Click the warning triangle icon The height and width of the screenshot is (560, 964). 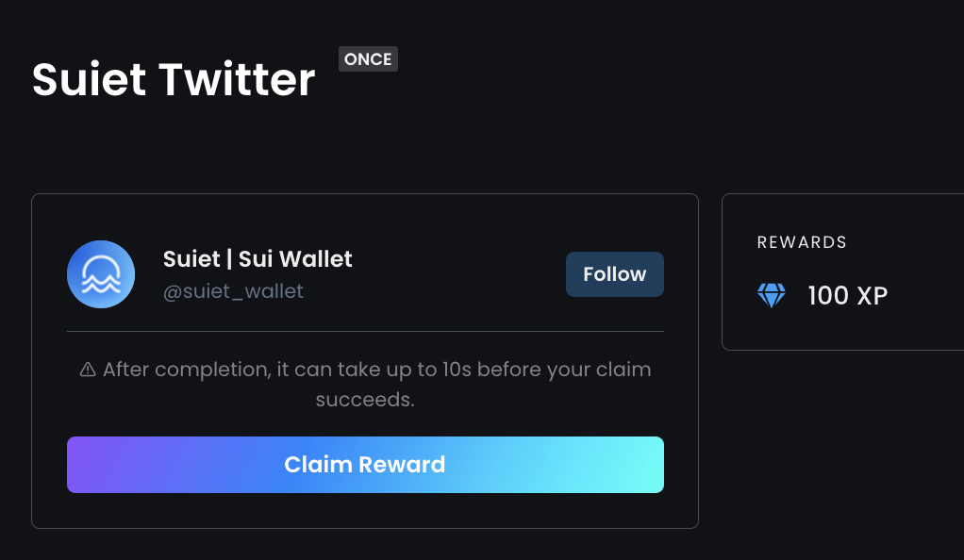pyautogui.click(x=88, y=370)
